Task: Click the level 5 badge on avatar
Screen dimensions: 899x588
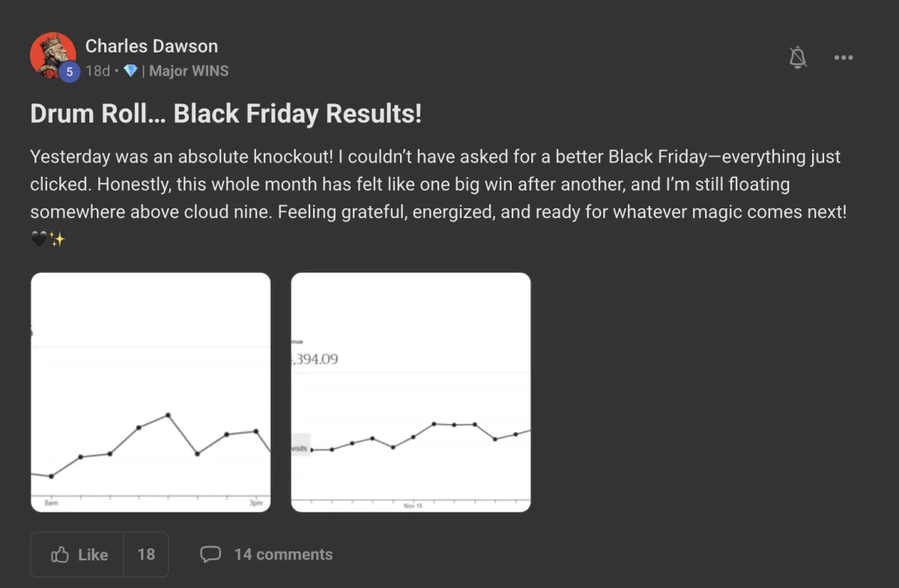Action: pyautogui.click(x=69, y=72)
